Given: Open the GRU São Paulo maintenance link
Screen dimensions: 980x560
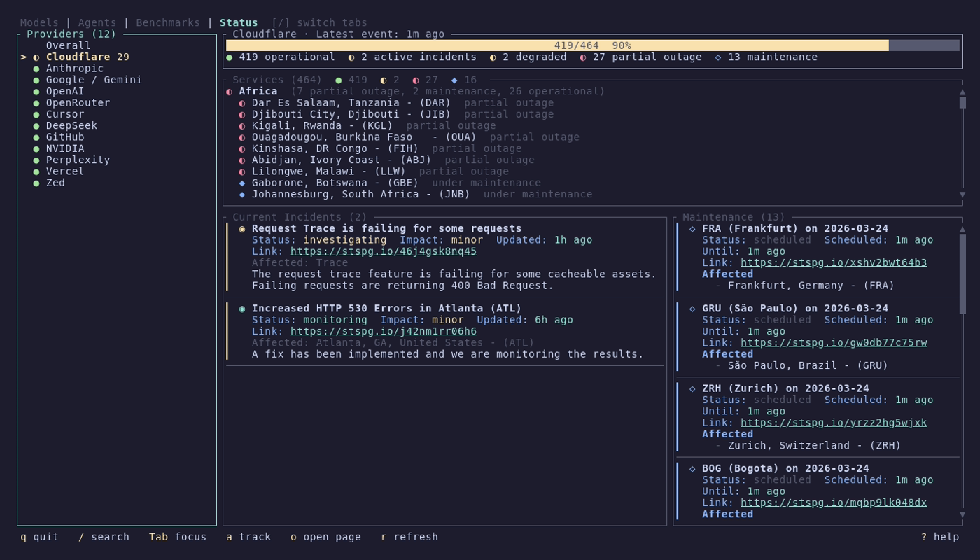Looking at the screenshot, I should click(x=834, y=342).
